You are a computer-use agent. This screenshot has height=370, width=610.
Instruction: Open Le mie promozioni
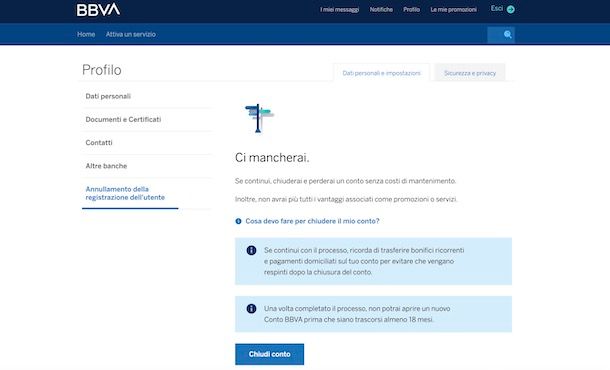[453, 10]
